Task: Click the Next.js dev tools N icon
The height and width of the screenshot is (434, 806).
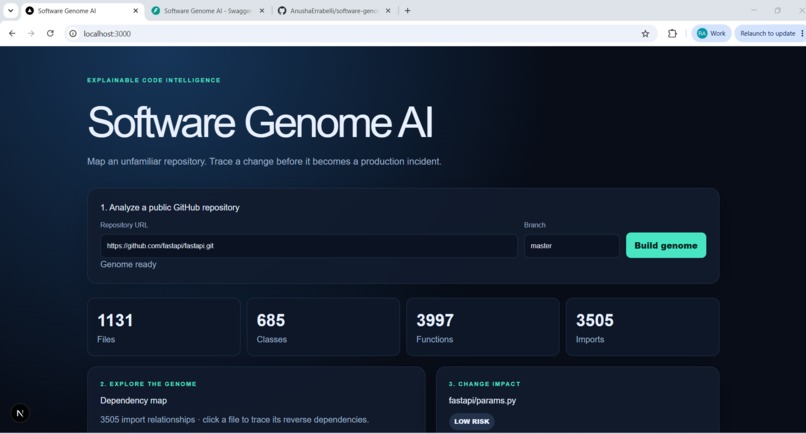Action: click(x=20, y=413)
